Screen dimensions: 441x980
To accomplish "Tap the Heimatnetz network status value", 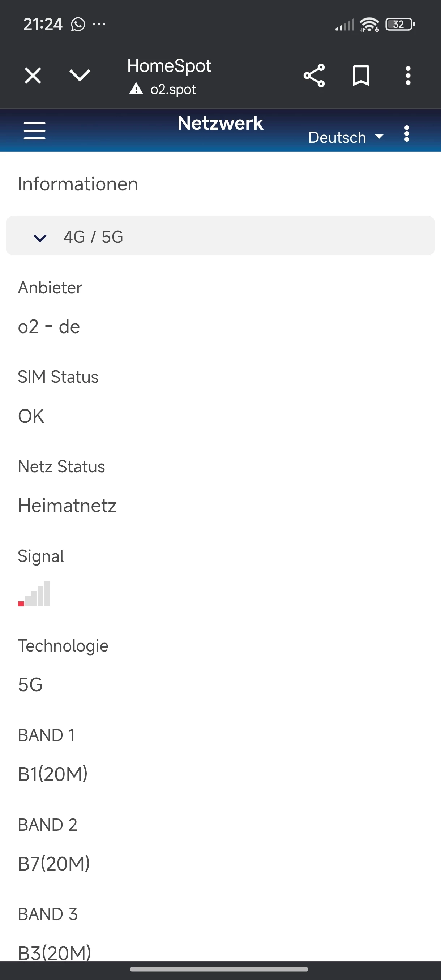I will [x=67, y=506].
